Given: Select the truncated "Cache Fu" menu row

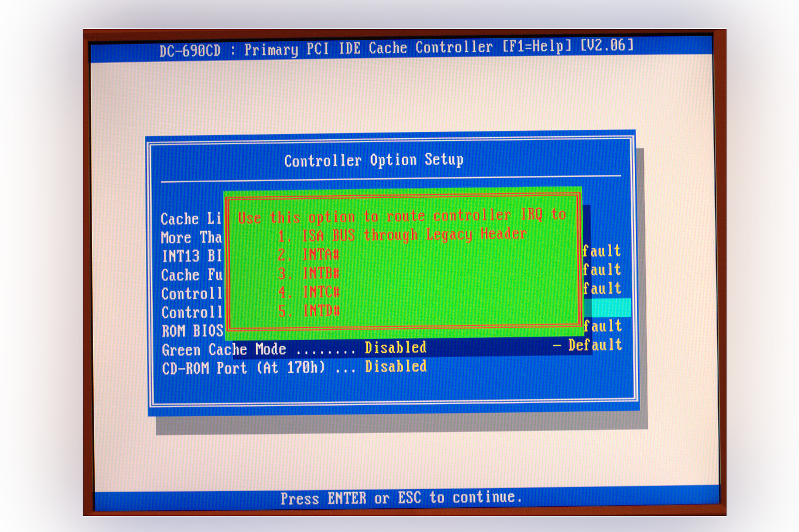Looking at the screenshot, I should point(191,275).
